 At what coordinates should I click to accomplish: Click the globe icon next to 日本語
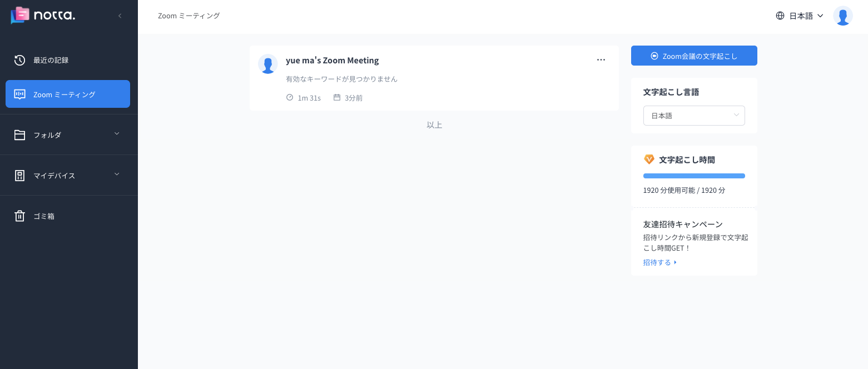780,16
